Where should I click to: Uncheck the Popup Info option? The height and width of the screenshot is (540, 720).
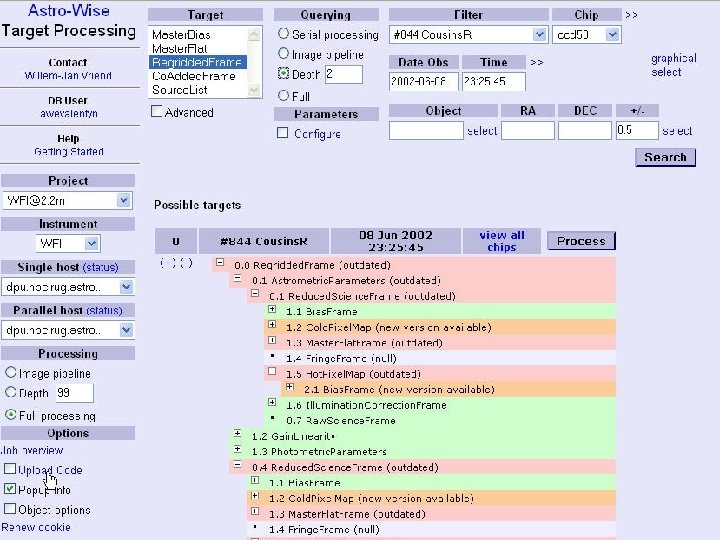10,489
